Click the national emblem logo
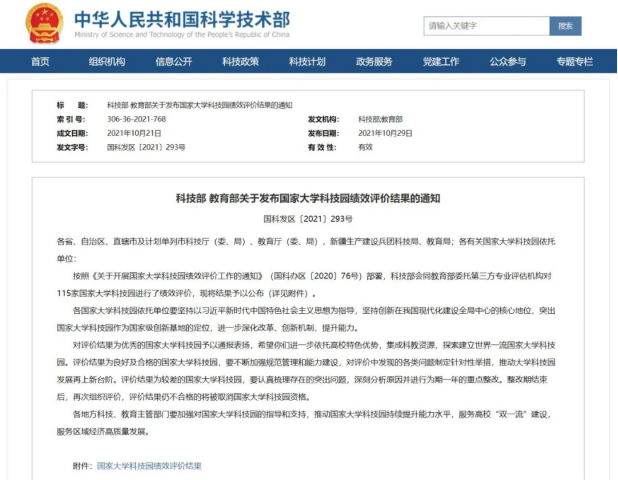Viewport: 618px width, 480px height. (44, 23)
